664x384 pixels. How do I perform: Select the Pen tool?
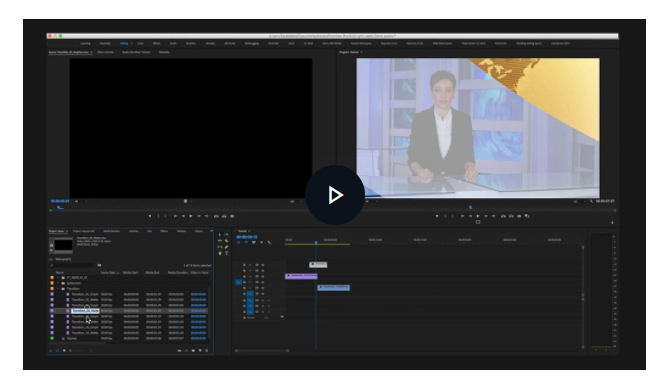pos(227,247)
